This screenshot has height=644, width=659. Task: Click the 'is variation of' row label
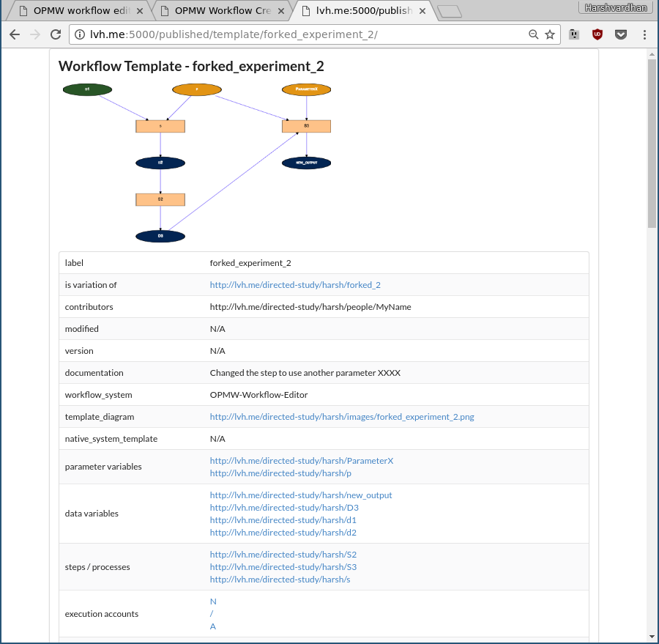(91, 285)
